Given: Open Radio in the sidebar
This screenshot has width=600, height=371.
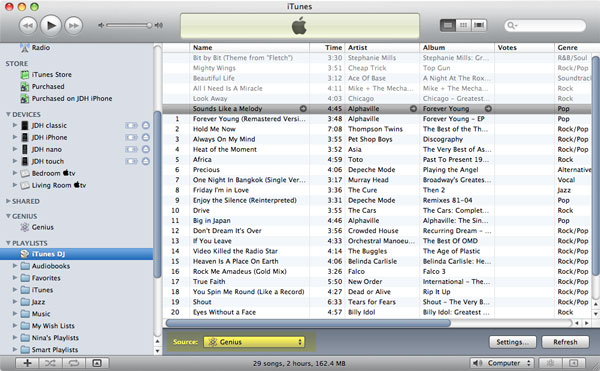Looking at the screenshot, I should 41,47.
